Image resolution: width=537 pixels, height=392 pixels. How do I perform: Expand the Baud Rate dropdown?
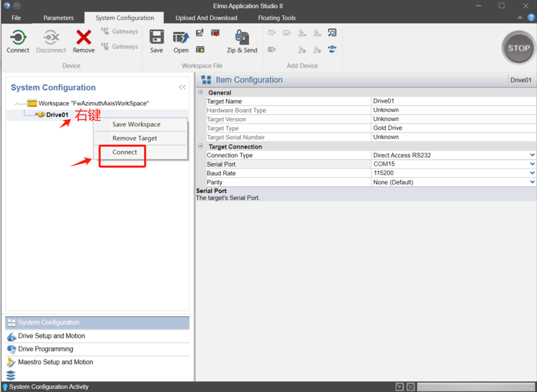pyautogui.click(x=532, y=173)
